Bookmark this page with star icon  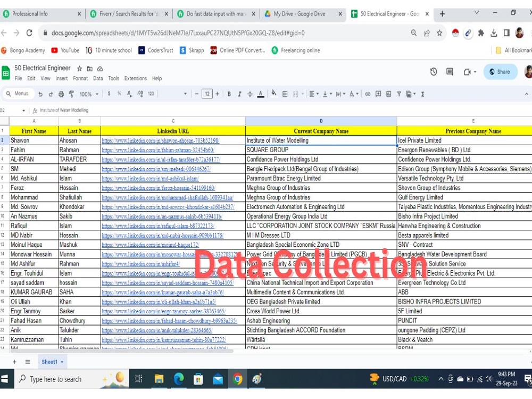click(439, 33)
